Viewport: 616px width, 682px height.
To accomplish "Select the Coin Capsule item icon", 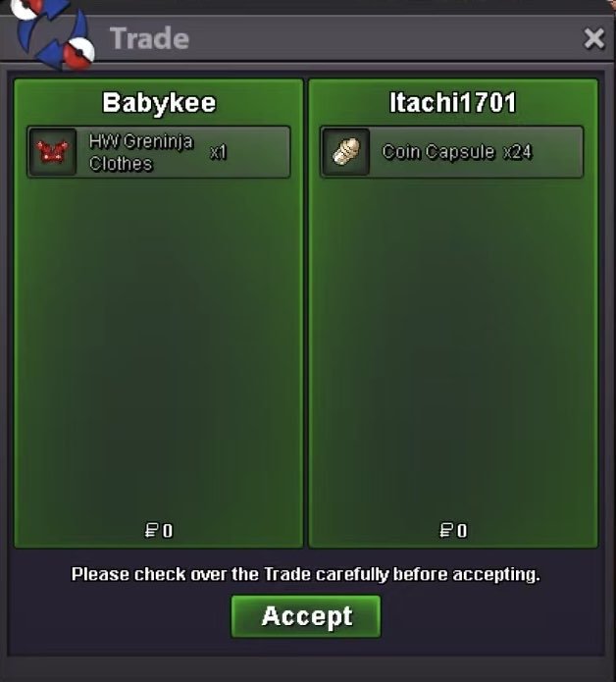I will tap(346, 152).
